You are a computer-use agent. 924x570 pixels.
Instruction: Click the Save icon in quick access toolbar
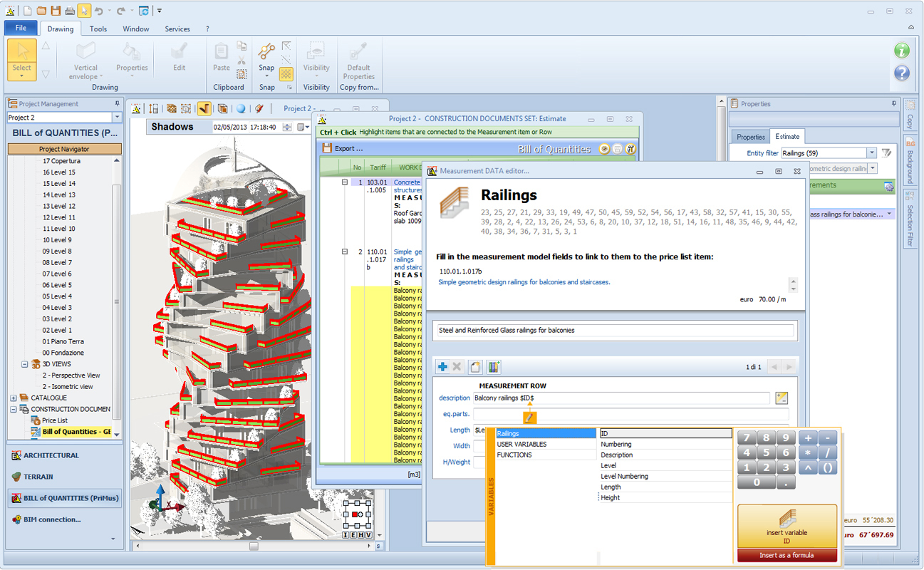pos(56,11)
